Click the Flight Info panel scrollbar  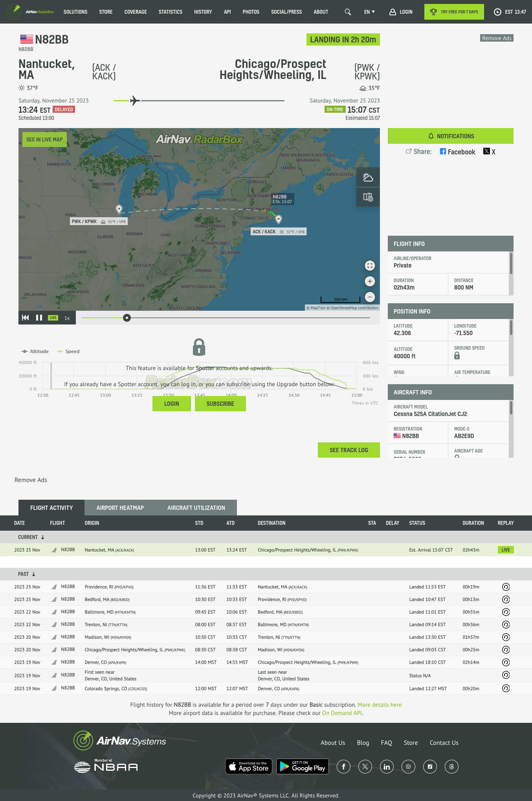[511, 263]
